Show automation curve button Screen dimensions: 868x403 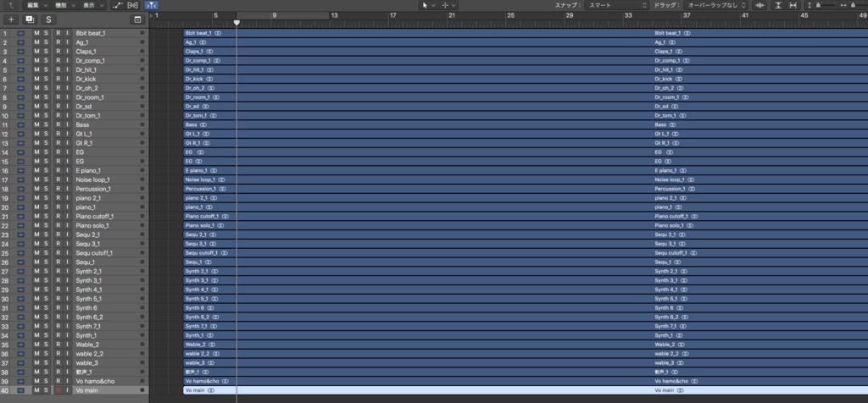point(117,5)
